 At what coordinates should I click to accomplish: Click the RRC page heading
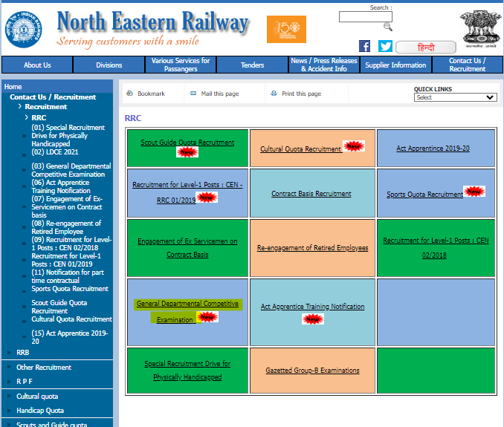tap(133, 118)
